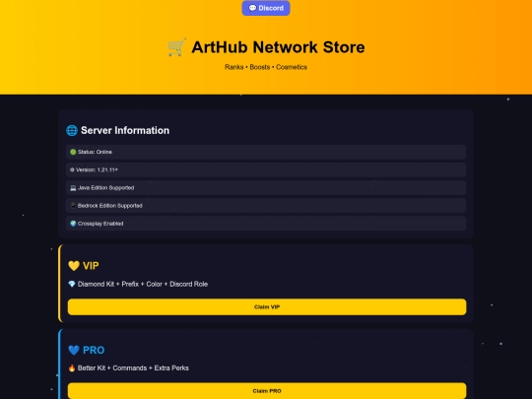Click the shopping cart icon in header
This screenshot has width=532, height=399.
pyautogui.click(x=176, y=47)
